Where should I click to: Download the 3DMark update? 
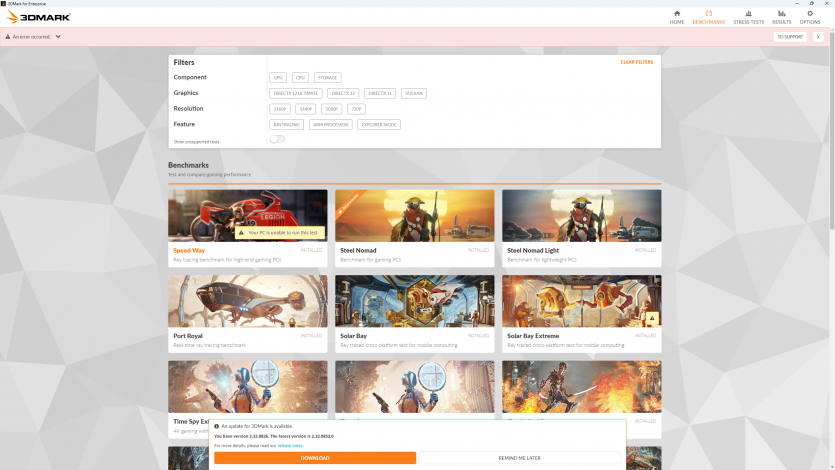coord(315,458)
